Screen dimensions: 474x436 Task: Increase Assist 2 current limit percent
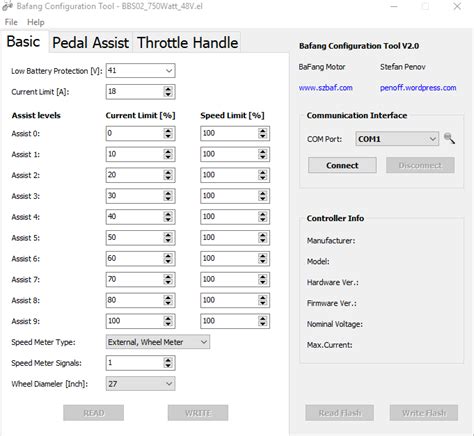[x=168, y=172]
